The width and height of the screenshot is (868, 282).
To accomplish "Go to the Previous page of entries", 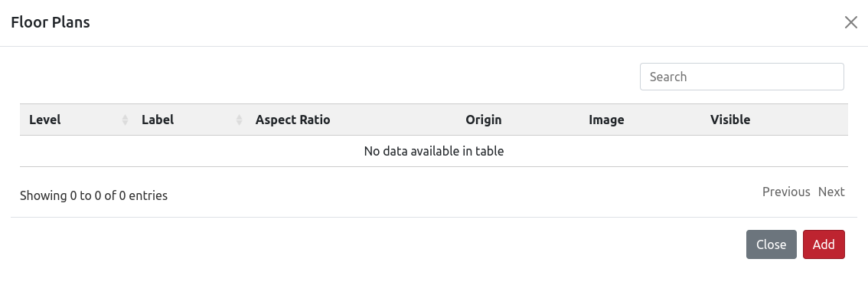I will pos(786,192).
